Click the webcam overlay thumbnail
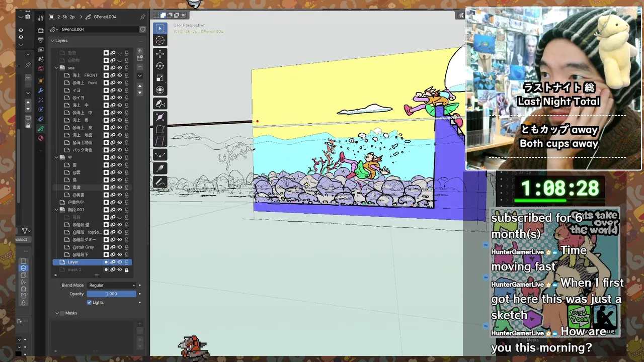Viewport: 644px width, 362px height. tap(554, 88)
